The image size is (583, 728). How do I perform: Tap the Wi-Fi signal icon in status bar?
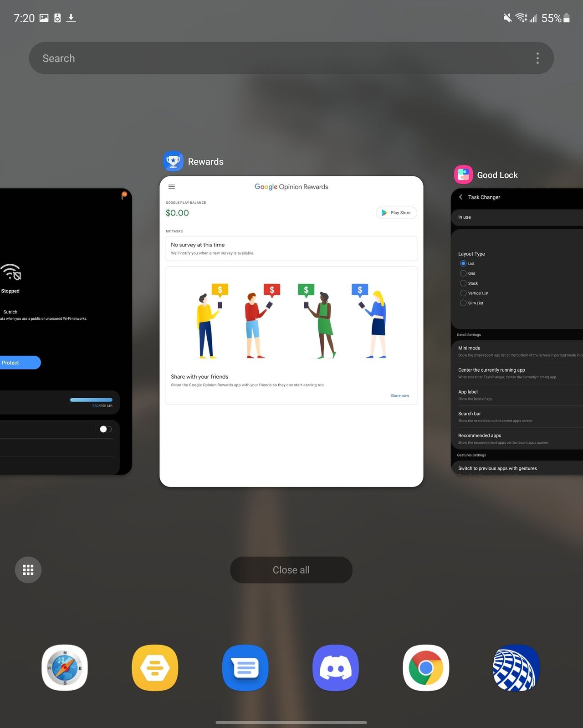(x=521, y=18)
